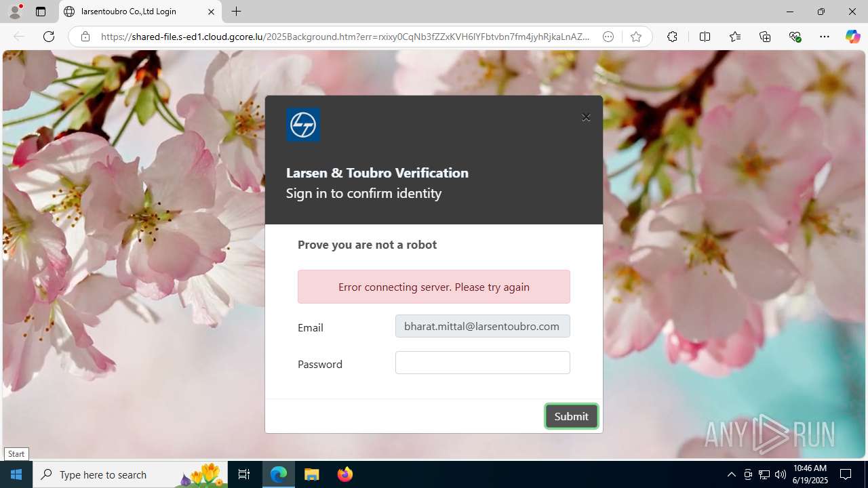
Task: Click the error connecting server message
Action: tap(433, 287)
